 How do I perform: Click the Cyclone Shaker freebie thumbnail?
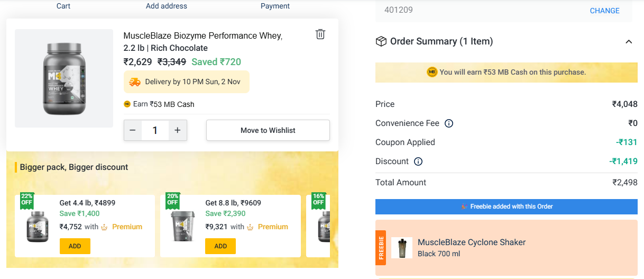(x=402, y=248)
